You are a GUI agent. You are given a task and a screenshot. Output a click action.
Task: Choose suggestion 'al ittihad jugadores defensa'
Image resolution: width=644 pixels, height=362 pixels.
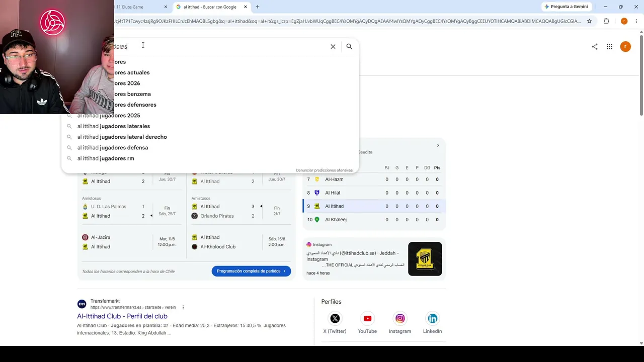pyautogui.click(x=210, y=148)
